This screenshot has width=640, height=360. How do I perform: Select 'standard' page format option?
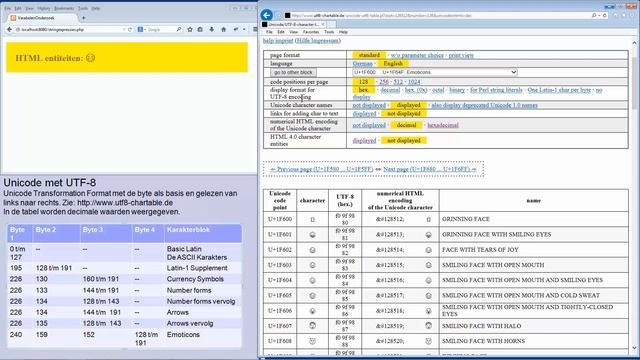369,55
